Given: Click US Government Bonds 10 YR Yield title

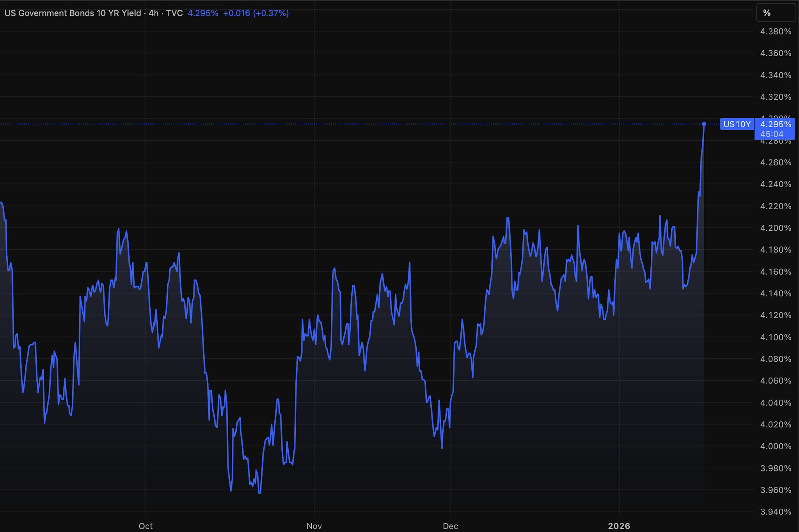Looking at the screenshot, I should (73, 13).
